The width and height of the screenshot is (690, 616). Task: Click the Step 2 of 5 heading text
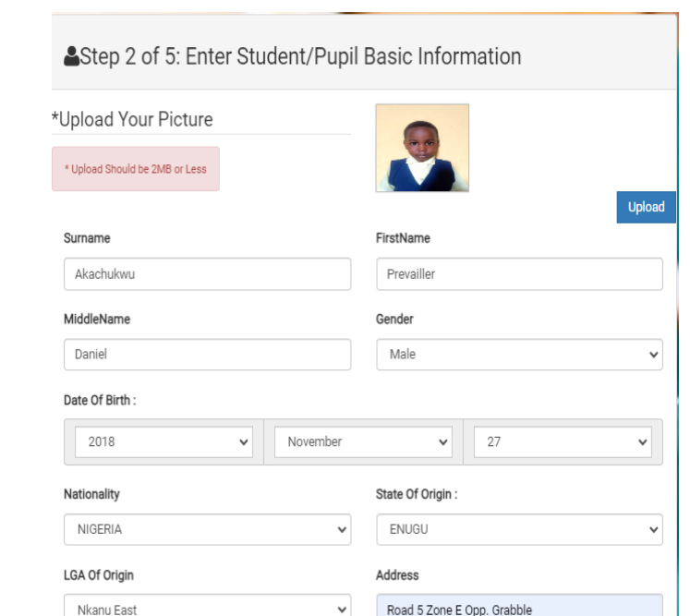click(x=300, y=57)
